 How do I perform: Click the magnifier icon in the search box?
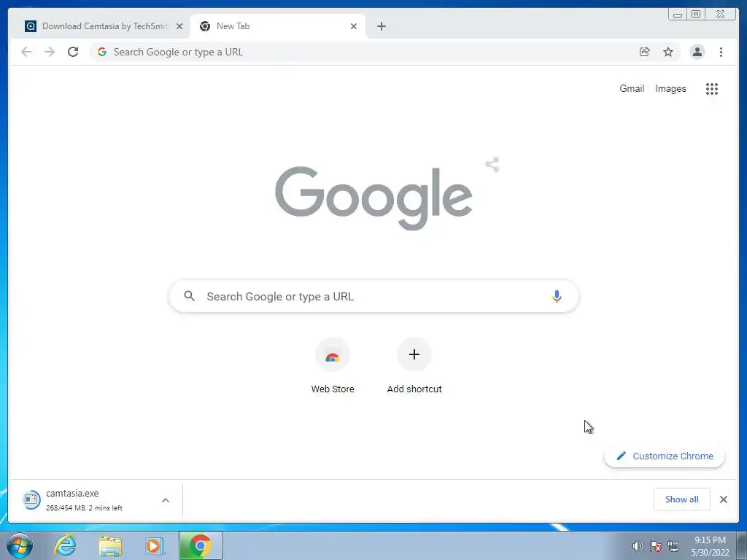coord(189,296)
